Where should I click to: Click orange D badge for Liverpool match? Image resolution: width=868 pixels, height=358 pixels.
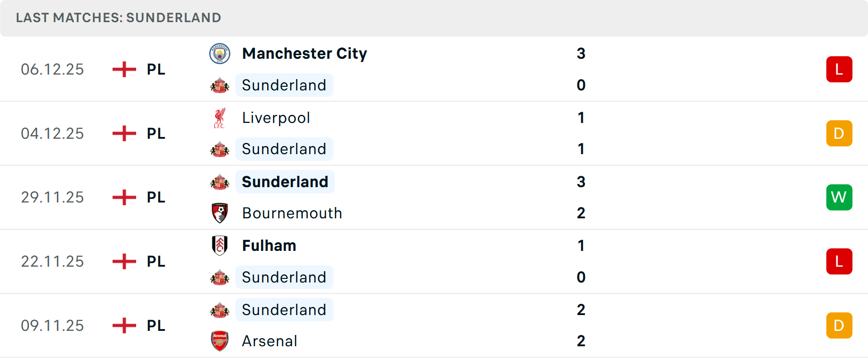(x=839, y=133)
